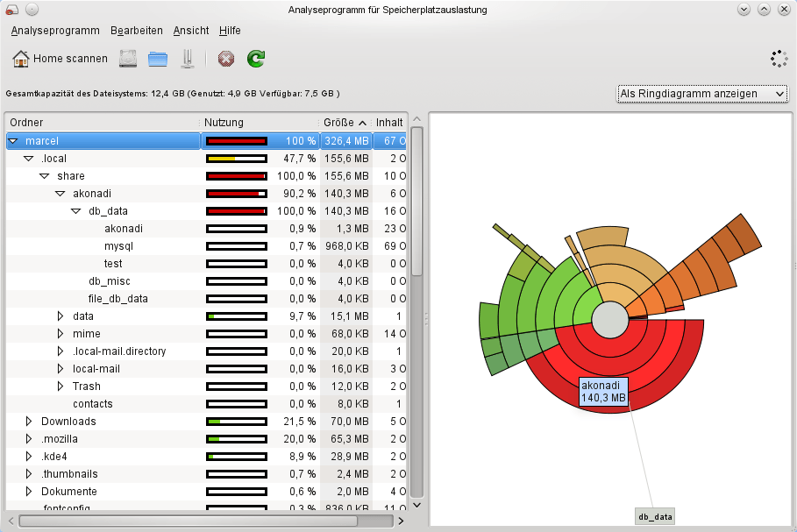Select the contacts folder row
The image size is (797, 532).
(206, 404)
